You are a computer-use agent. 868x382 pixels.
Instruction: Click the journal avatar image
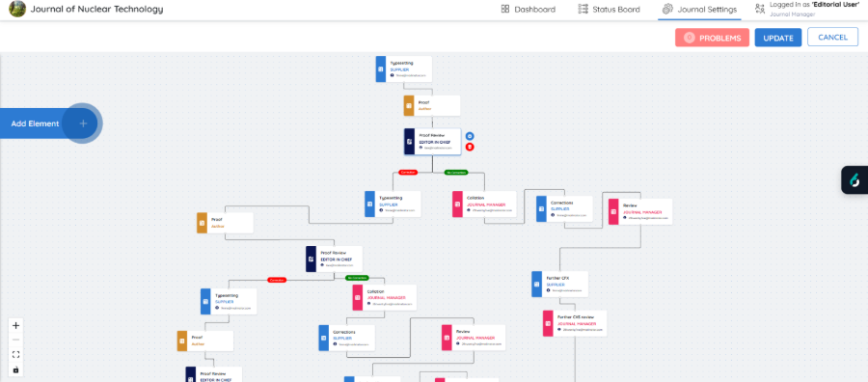[17, 9]
